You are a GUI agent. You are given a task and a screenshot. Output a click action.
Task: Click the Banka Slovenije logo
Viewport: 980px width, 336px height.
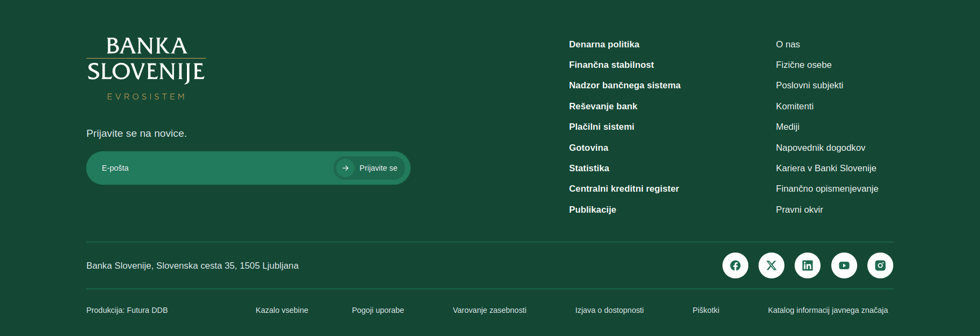coord(146,68)
